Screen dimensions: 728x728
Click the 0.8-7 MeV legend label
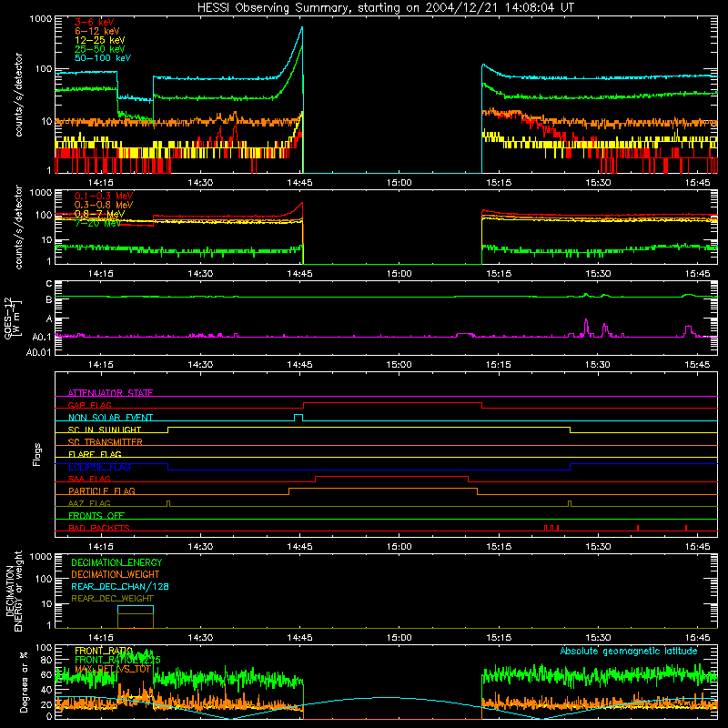(100, 214)
